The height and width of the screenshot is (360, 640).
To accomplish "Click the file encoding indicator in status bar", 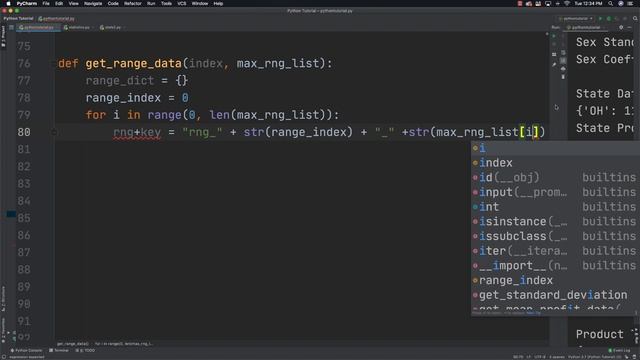I will (x=540, y=357).
